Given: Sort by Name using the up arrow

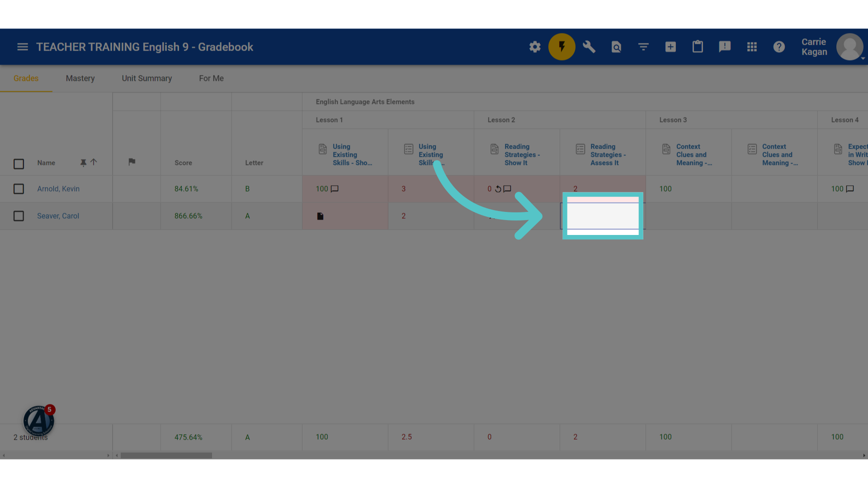Looking at the screenshot, I should 94,162.
